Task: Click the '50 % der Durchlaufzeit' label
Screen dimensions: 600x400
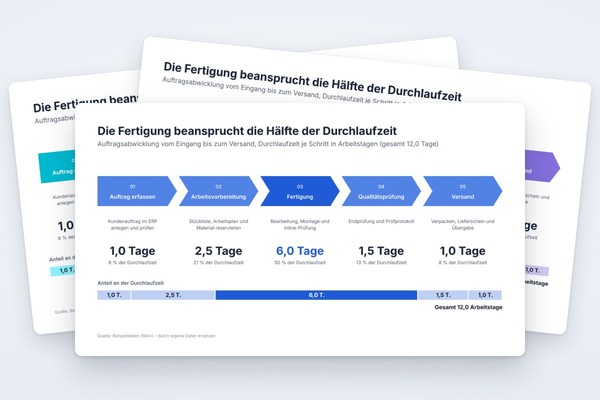Action: pos(300,263)
